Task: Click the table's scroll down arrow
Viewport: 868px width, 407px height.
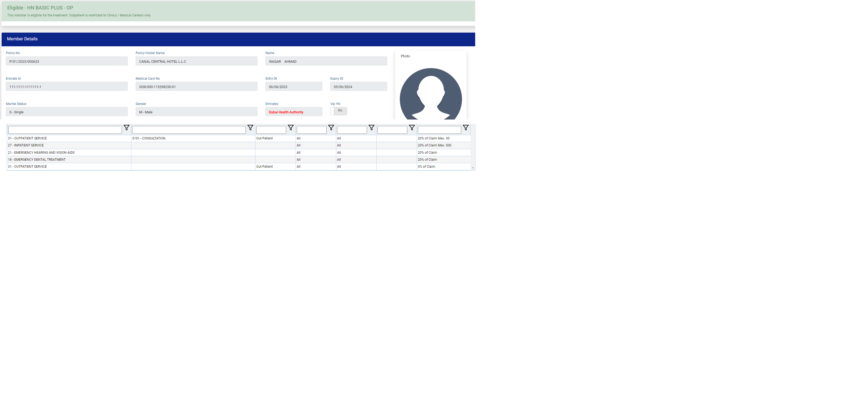Action: tap(473, 168)
